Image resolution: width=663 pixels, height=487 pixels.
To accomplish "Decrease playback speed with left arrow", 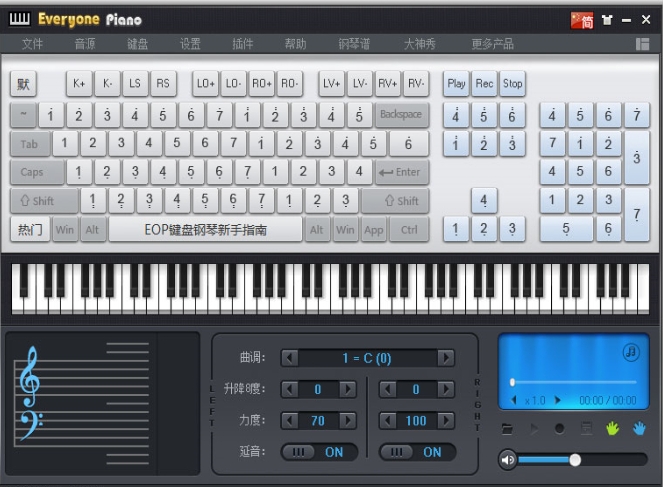I will [x=514, y=400].
